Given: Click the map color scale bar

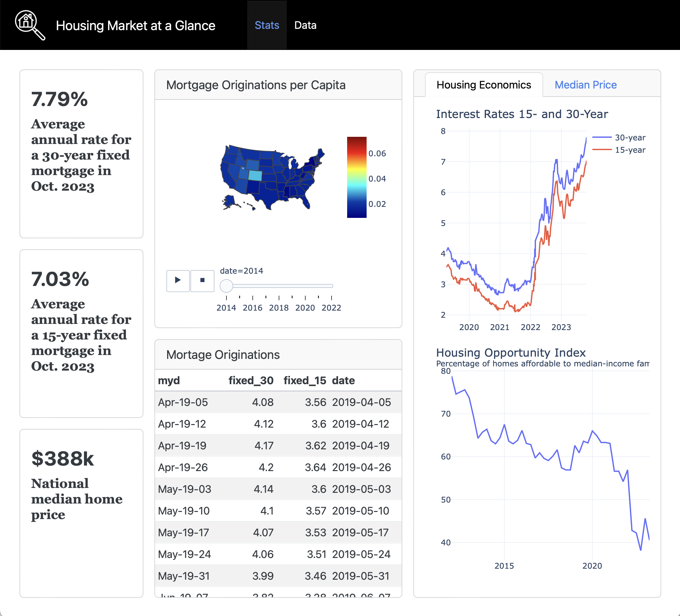Looking at the screenshot, I should click(x=357, y=177).
